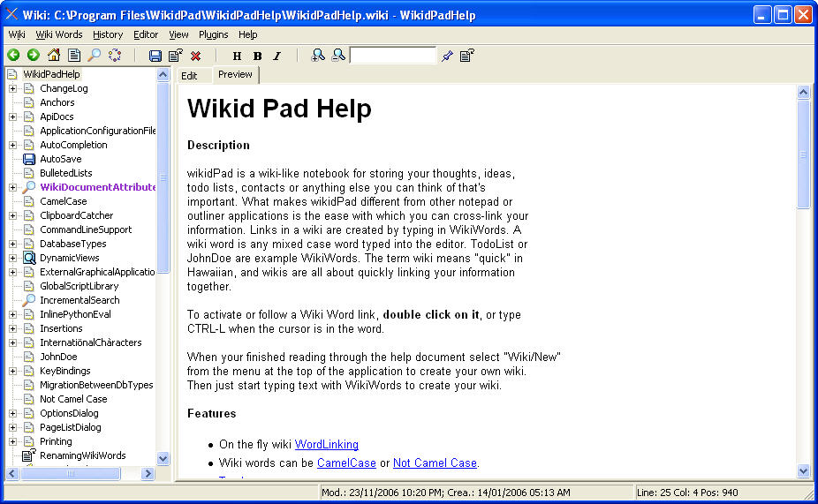Toggle italic with the I icon
818x504 pixels.
pyautogui.click(x=277, y=56)
